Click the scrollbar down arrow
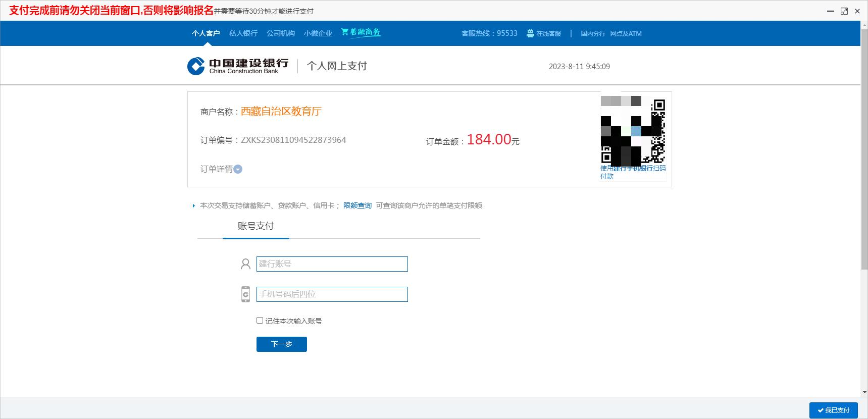 (x=864, y=392)
